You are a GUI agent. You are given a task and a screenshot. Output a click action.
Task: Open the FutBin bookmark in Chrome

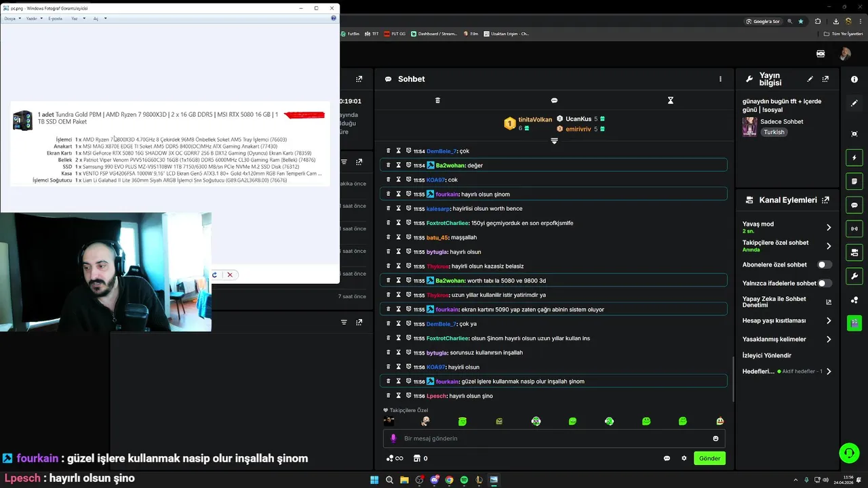point(350,33)
